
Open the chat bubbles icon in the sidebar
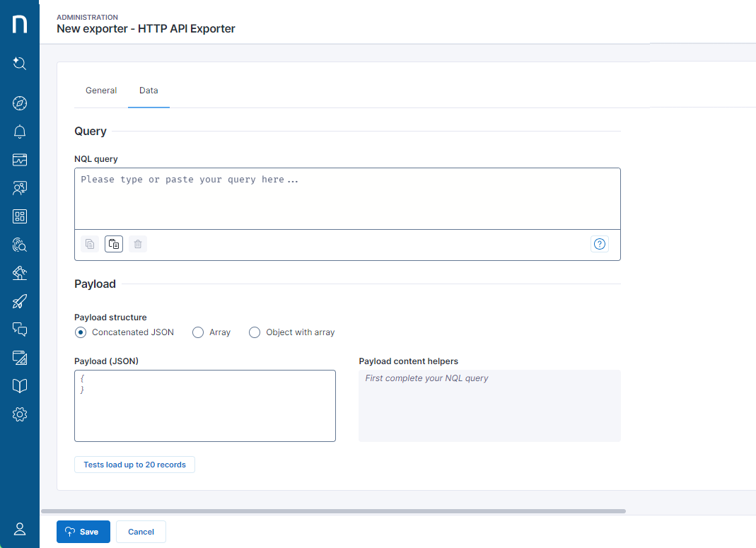coord(20,330)
